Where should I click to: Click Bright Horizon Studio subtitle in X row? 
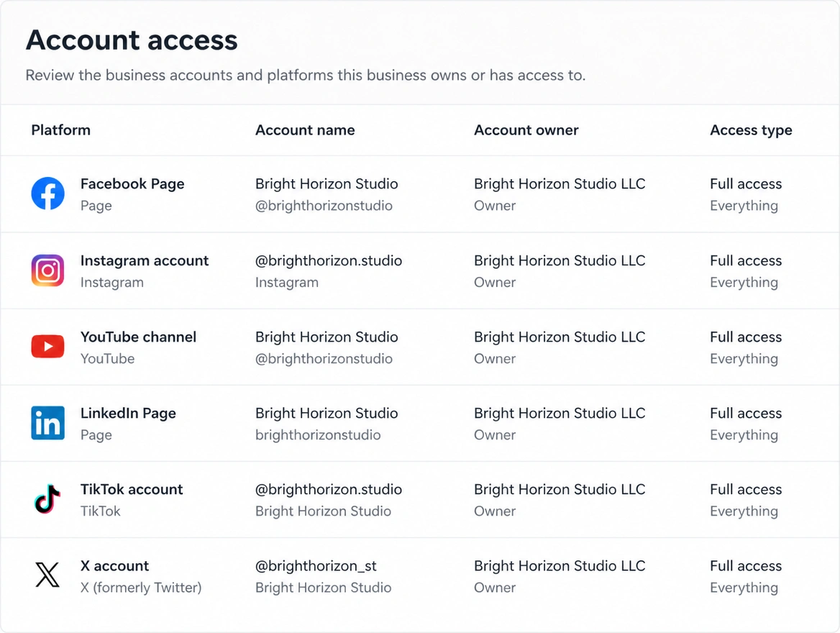coord(323,588)
